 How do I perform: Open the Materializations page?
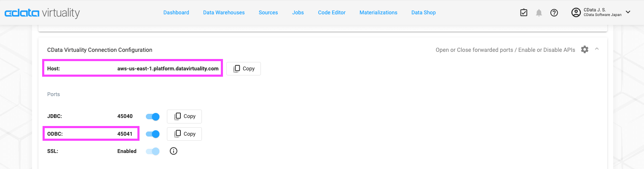pyautogui.click(x=378, y=13)
